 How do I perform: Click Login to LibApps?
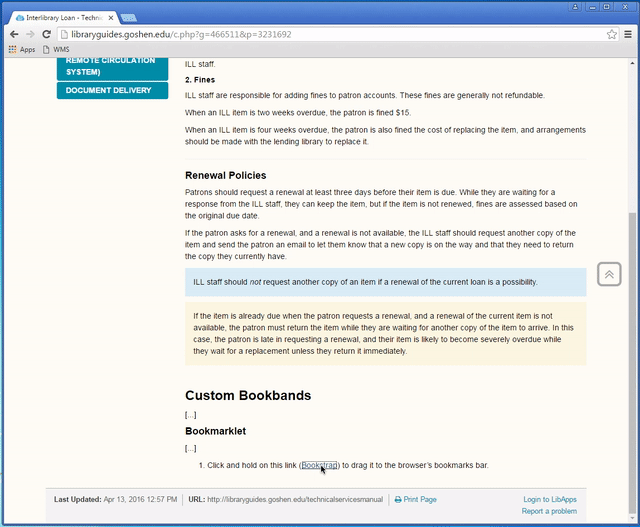tap(549, 499)
